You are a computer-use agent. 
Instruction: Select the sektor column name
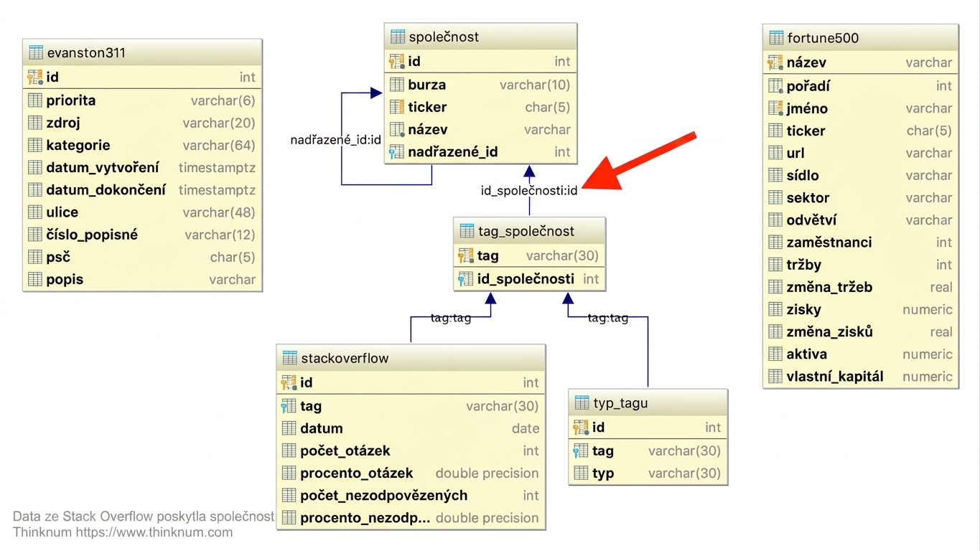[x=808, y=197]
